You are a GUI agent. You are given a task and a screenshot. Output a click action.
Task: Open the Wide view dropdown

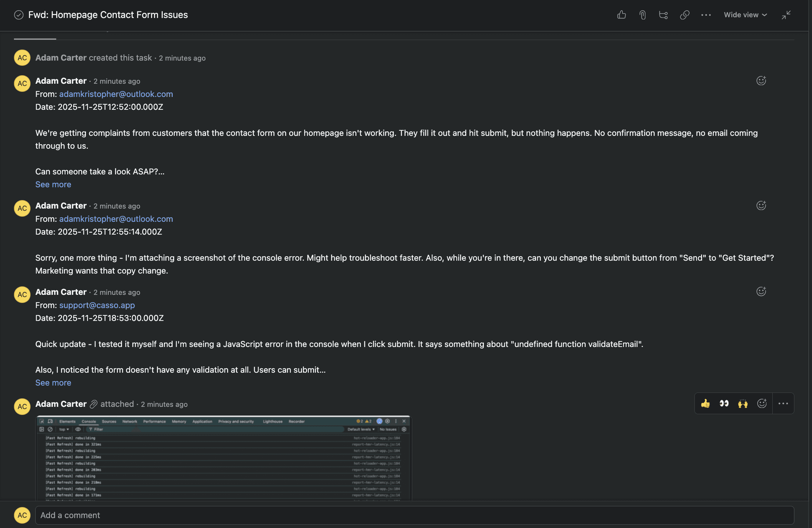tap(745, 15)
